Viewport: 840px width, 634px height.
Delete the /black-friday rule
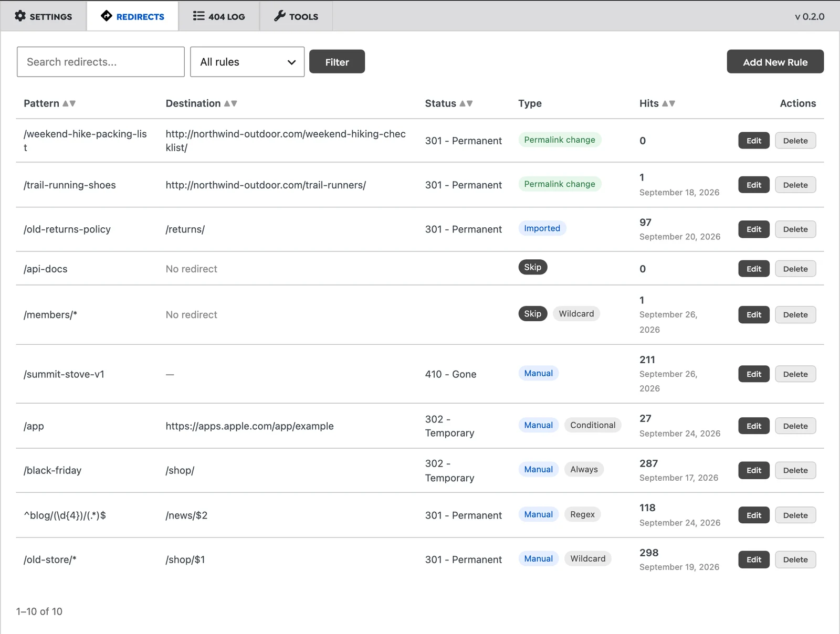click(795, 470)
